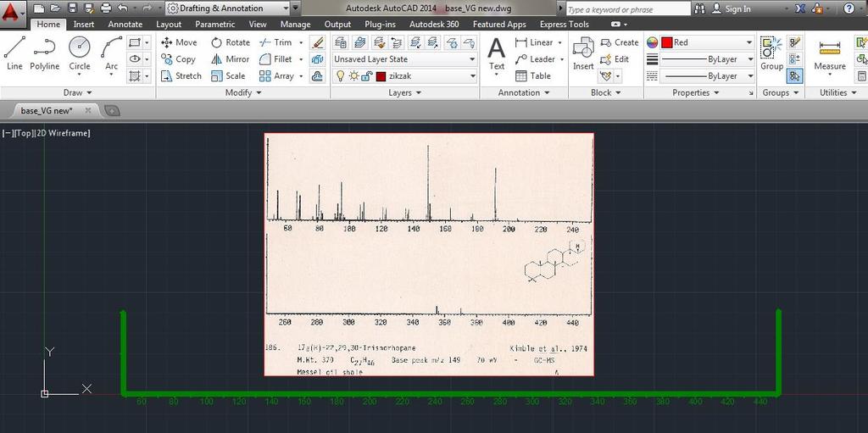Click the [Top] view control label

pos(23,133)
